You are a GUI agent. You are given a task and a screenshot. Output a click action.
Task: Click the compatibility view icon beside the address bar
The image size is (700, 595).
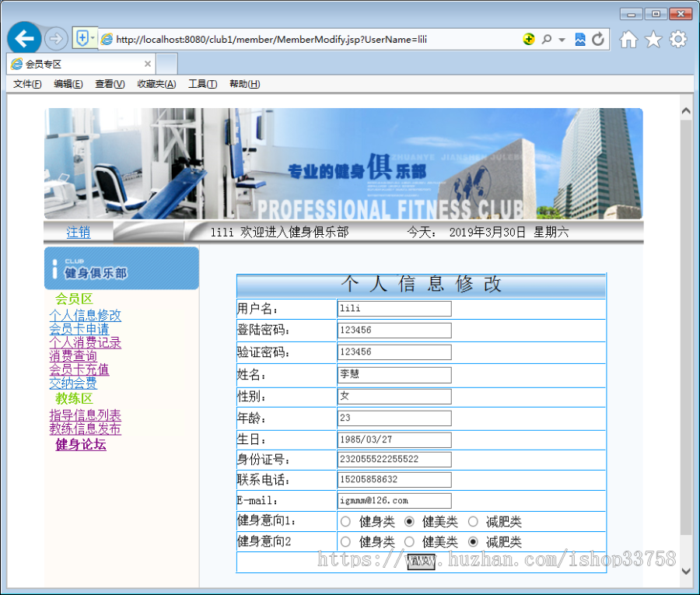[x=579, y=37]
